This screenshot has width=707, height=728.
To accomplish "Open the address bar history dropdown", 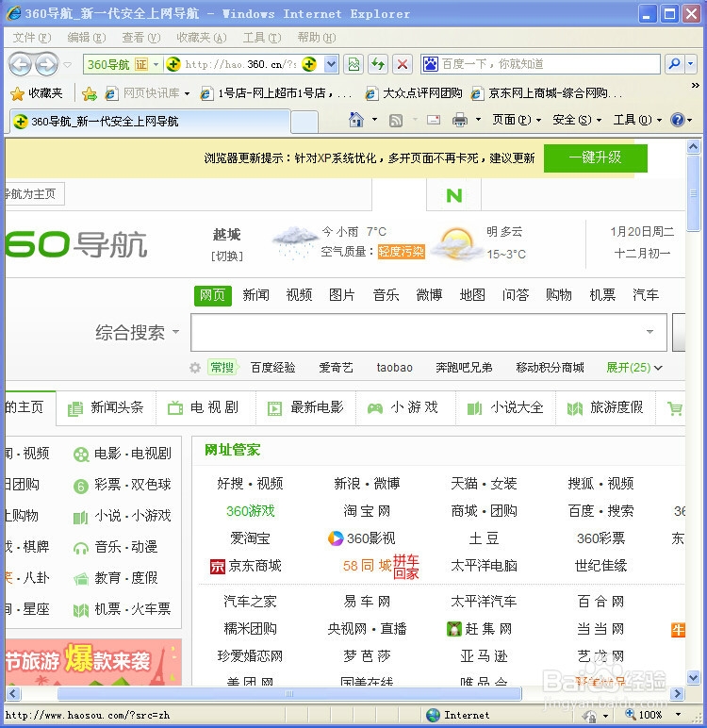I will 331,64.
